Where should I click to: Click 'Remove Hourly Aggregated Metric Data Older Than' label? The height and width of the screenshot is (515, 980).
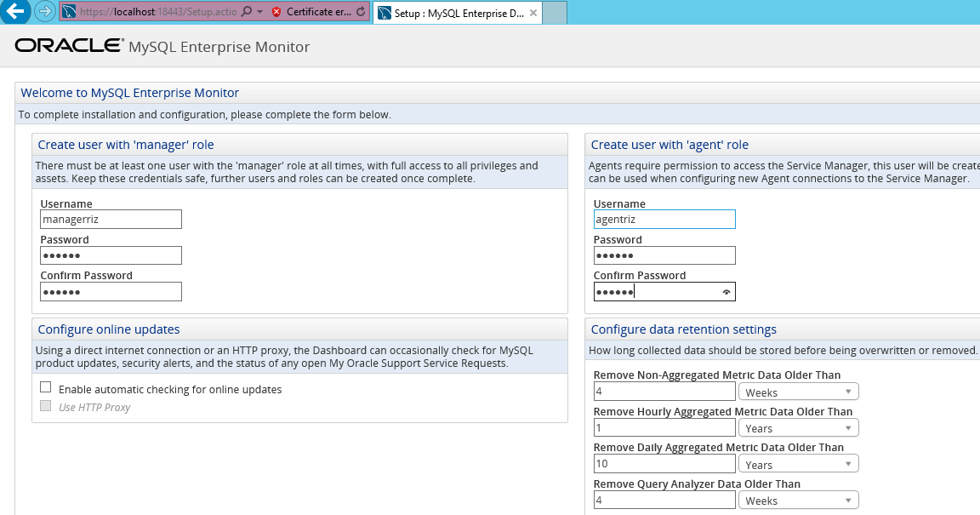click(x=723, y=411)
